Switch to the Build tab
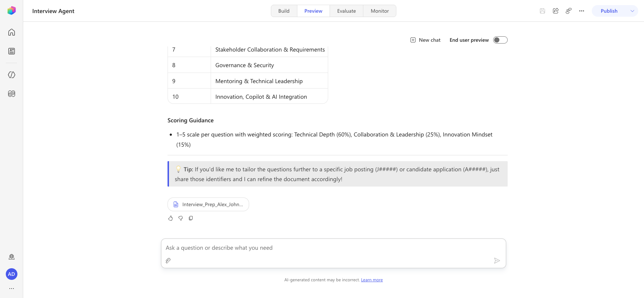Image resolution: width=644 pixels, height=298 pixels. (284, 11)
